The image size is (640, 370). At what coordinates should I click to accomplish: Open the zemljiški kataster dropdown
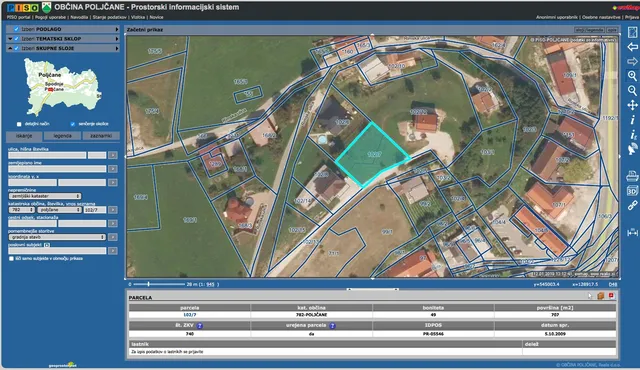pos(44,196)
